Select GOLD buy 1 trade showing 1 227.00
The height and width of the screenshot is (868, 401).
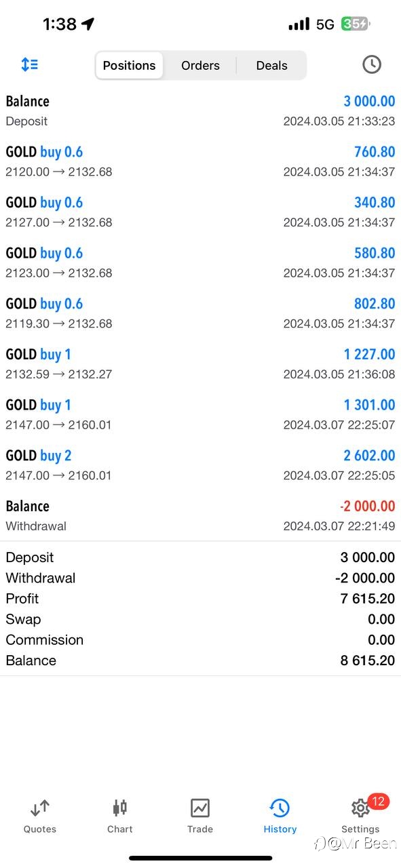pos(200,363)
